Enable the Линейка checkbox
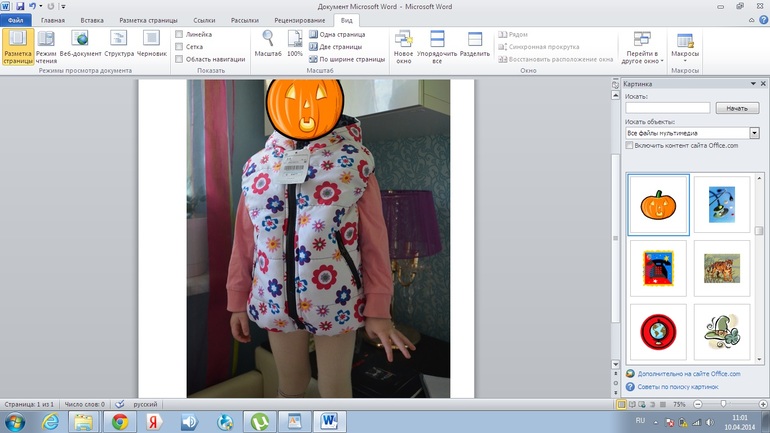Screen dimensions: 770x433 [x=179, y=34]
